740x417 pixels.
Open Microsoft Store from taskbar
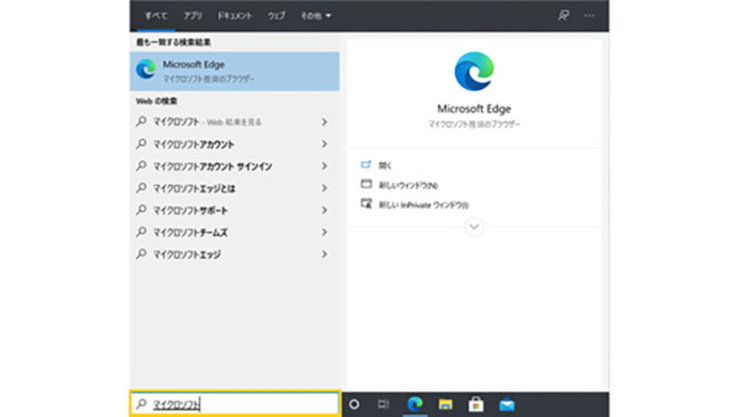476,404
